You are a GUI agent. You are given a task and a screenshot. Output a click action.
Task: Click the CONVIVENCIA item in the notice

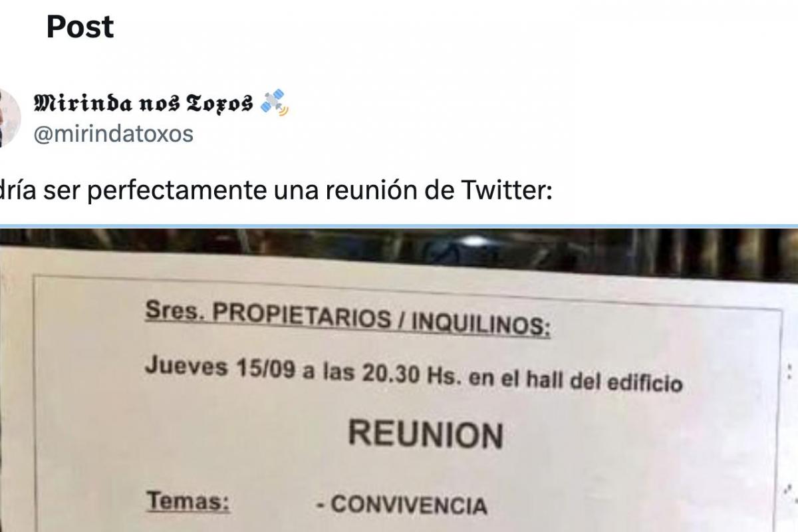click(x=401, y=506)
